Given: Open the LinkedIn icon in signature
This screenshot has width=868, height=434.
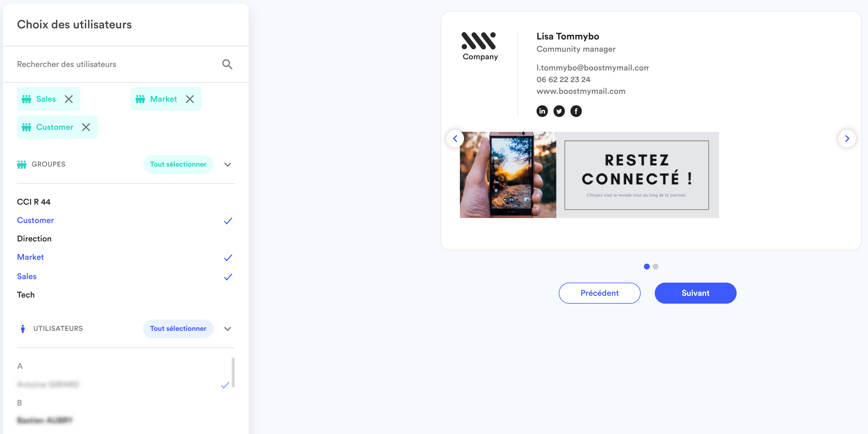Looking at the screenshot, I should click(x=542, y=111).
